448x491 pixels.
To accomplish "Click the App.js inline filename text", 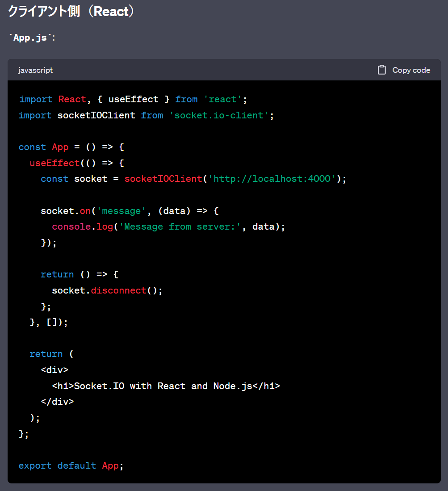I will [x=30, y=38].
